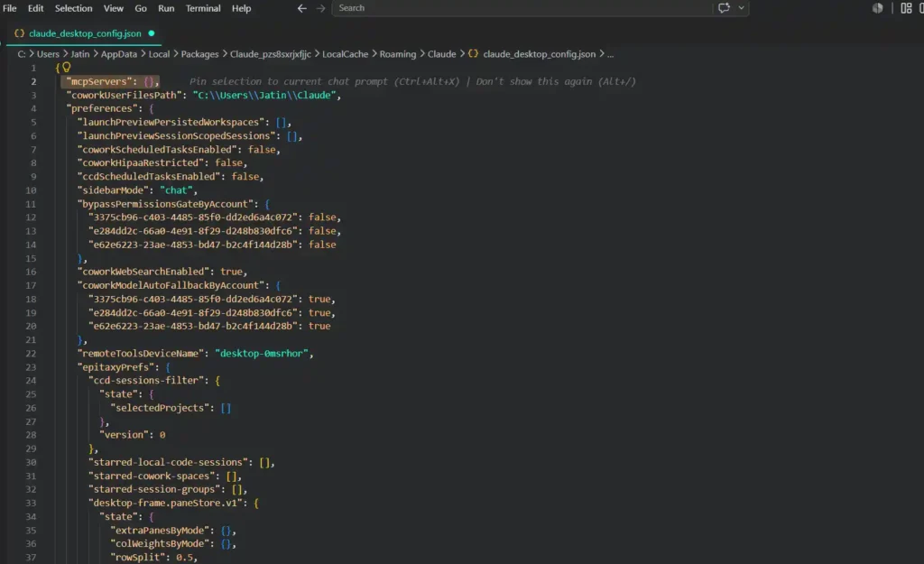
Task: Open the claude_desktop_config.json breadcrumb segment
Action: (x=540, y=54)
